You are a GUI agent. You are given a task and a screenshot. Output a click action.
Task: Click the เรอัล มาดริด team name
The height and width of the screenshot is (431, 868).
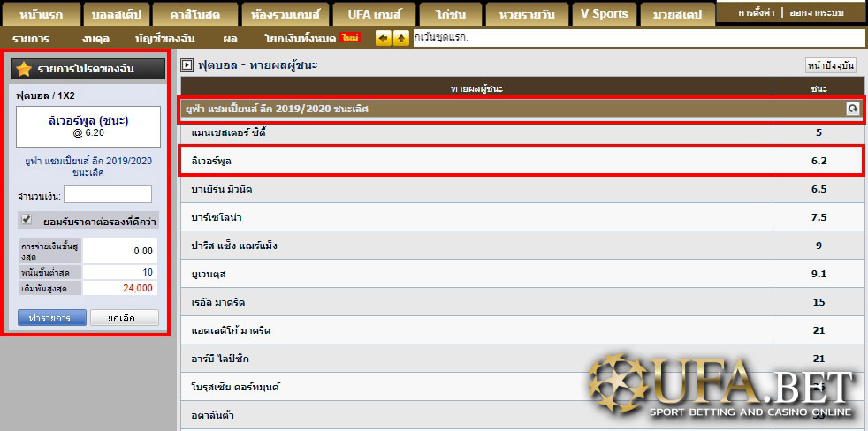(217, 302)
